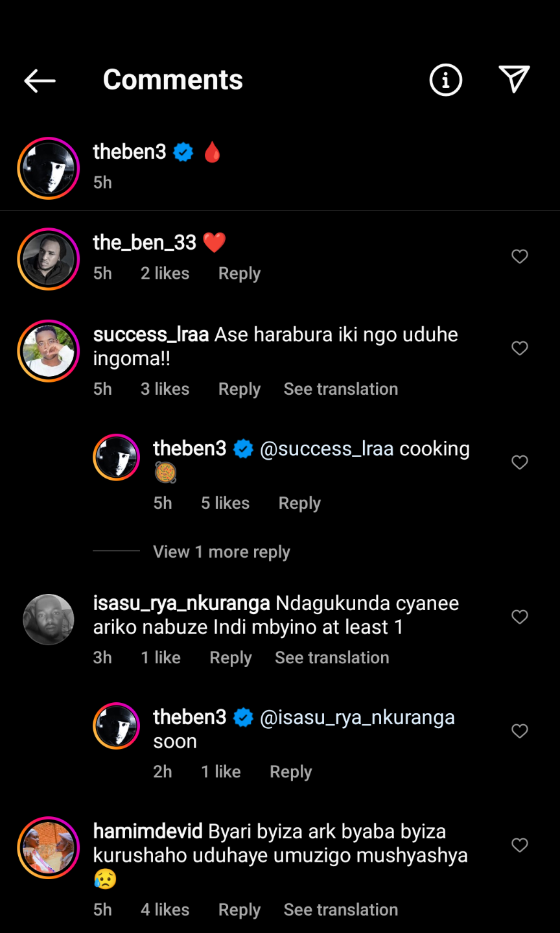The height and width of the screenshot is (933, 560).
Task: Like theben3's "cooking" reply
Action: (520, 463)
